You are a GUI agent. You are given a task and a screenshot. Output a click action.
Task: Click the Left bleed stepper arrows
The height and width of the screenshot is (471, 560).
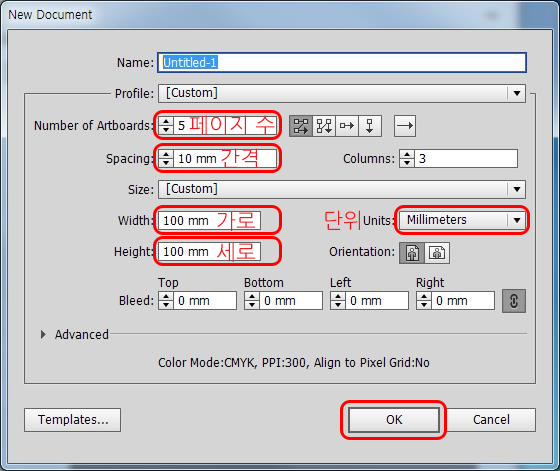pos(338,301)
